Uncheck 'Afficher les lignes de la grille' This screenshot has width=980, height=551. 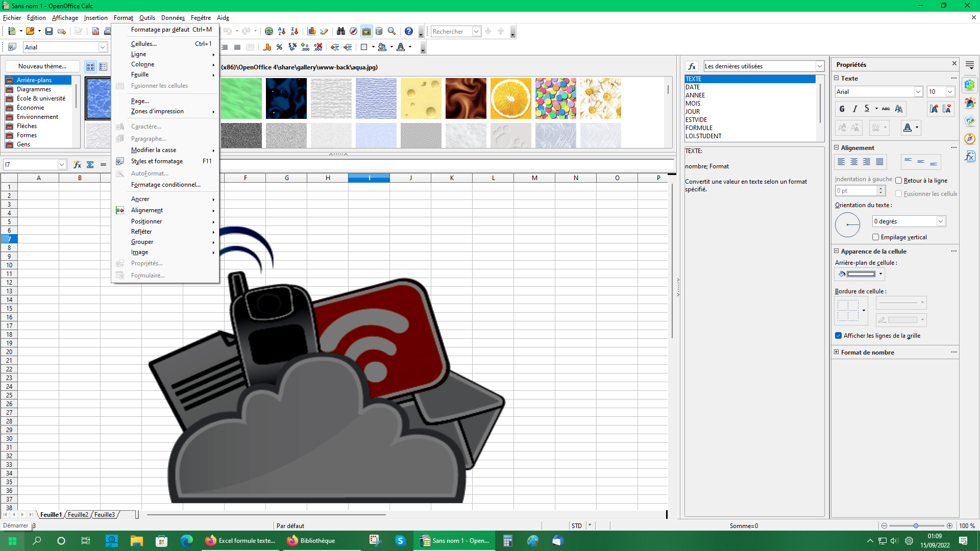click(838, 336)
